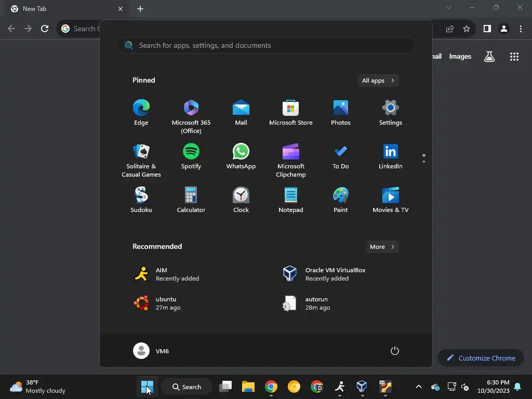Open the network tray icon

[x=451, y=387]
